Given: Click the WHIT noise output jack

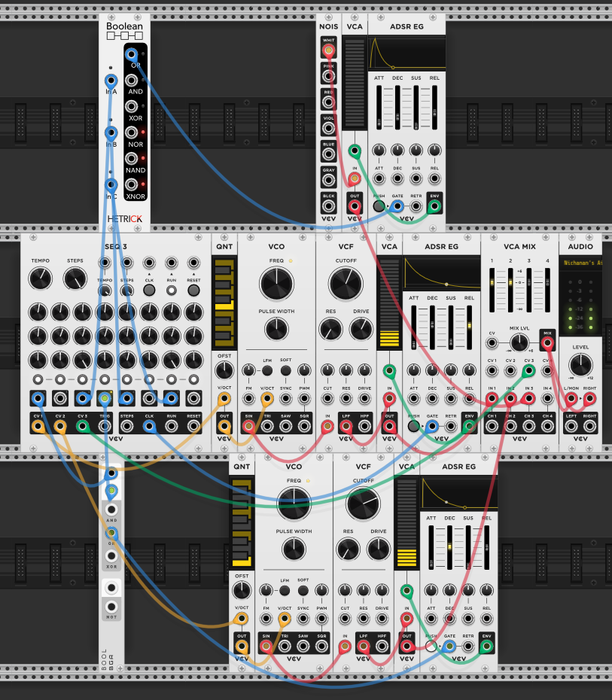Looking at the screenshot, I should pos(328,50).
